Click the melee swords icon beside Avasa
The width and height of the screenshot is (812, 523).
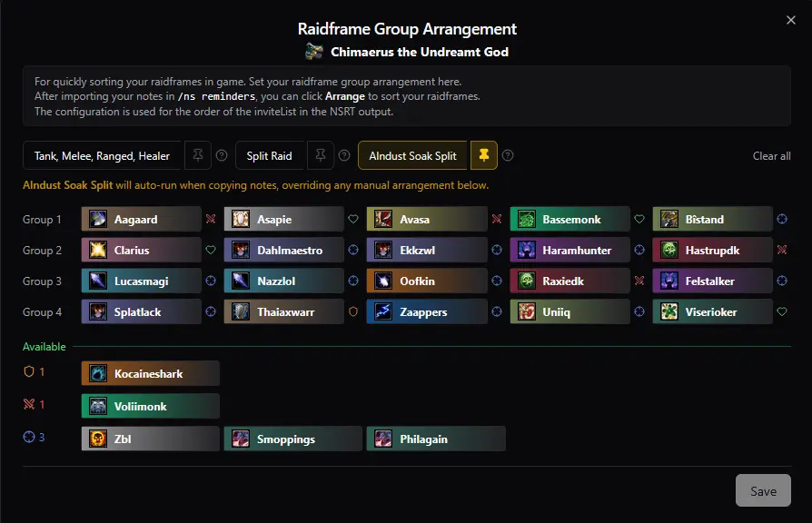coord(496,218)
